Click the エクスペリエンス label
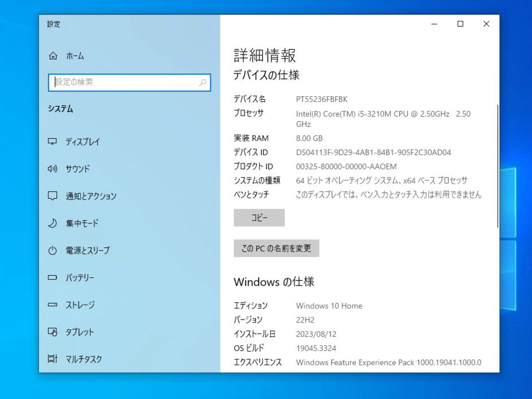Image resolution: width=532 pixels, height=399 pixels. click(257, 363)
